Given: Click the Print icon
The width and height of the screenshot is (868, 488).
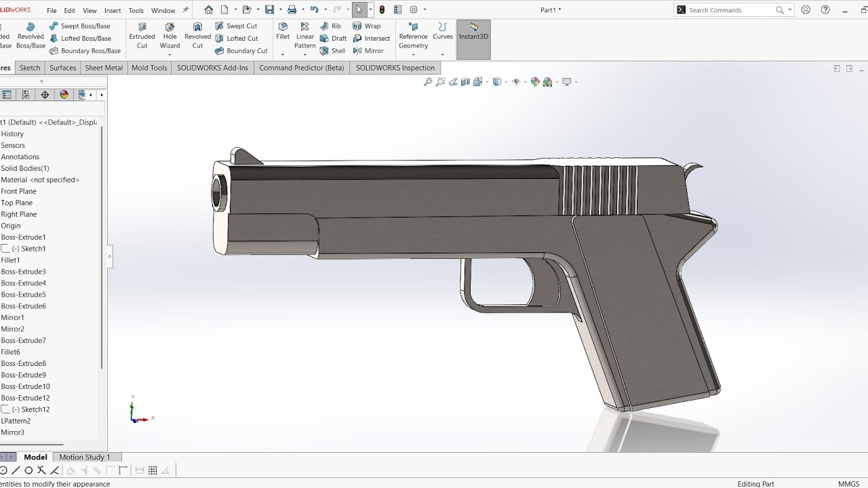Looking at the screenshot, I should [x=292, y=9].
